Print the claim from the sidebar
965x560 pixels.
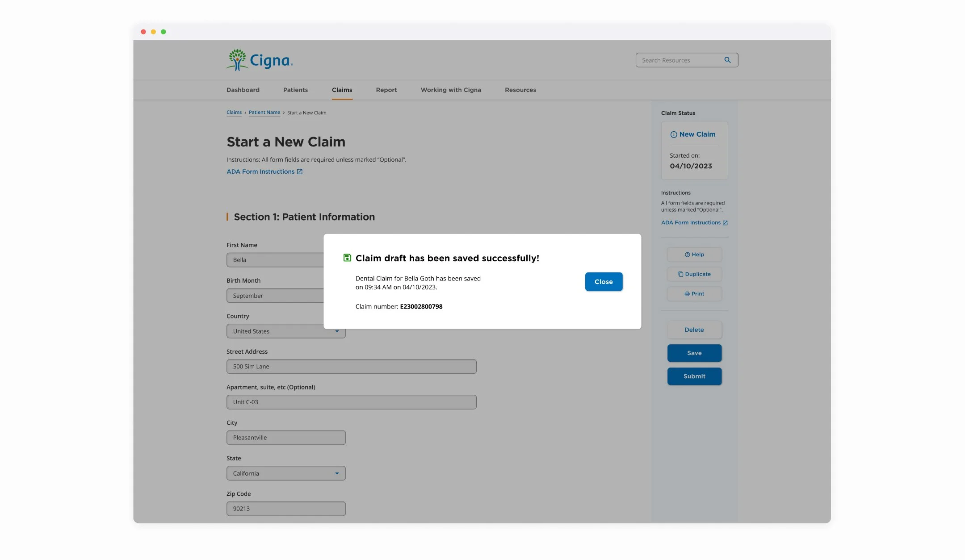click(694, 294)
